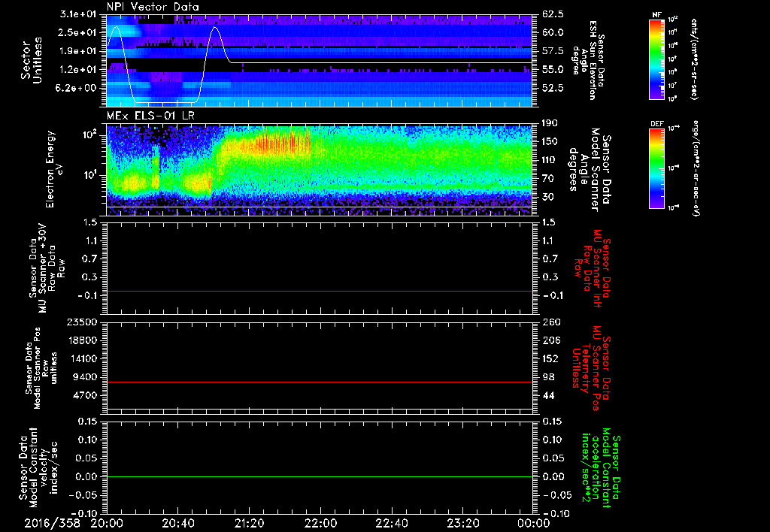Click the "14100" scanner position tick

click(x=83, y=358)
